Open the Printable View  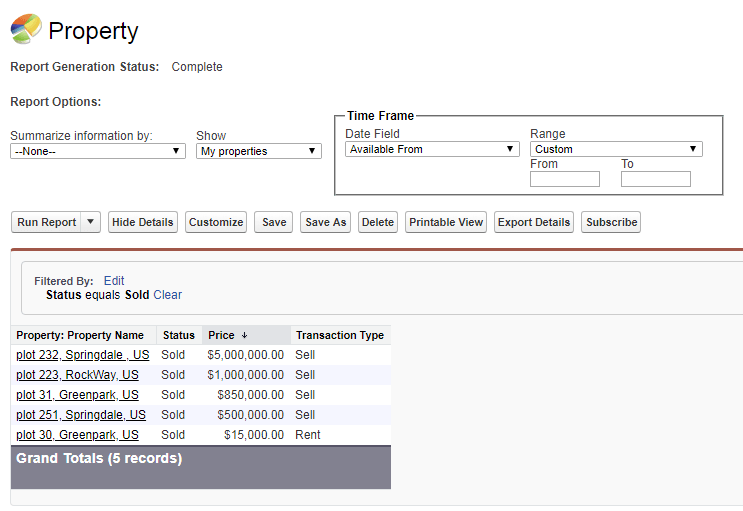tap(446, 222)
